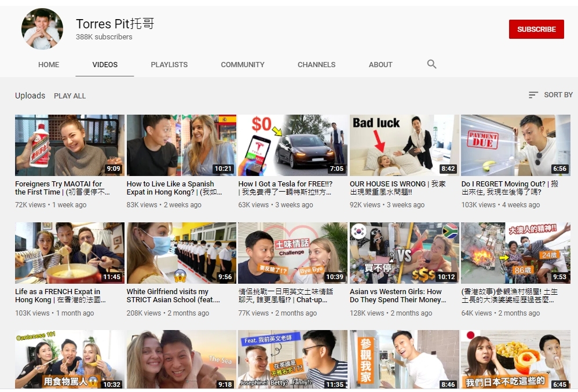Open the Playlists tab
The width and height of the screenshot is (578, 392).
point(169,65)
